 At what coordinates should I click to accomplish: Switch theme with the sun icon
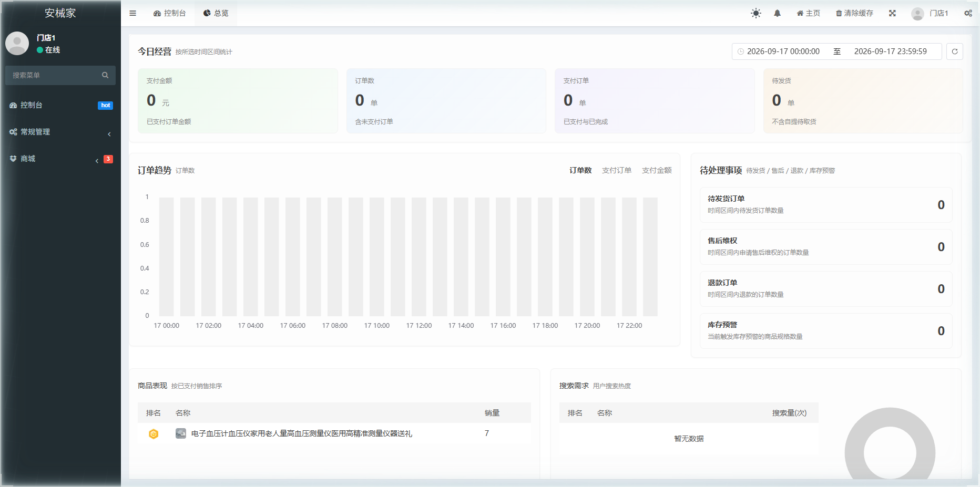756,13
